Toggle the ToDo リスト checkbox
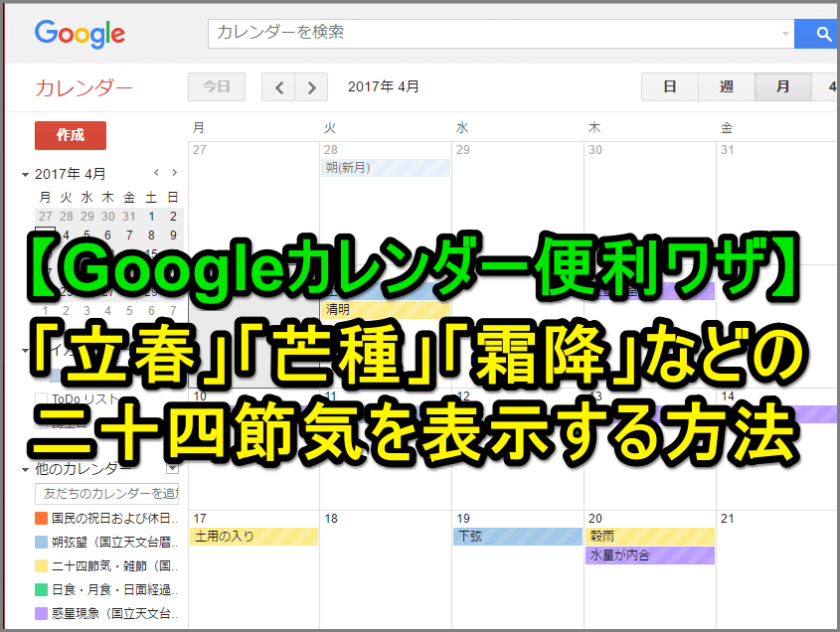This screenshot has width=840, height=632. pyautogui.click(x=41, y=399)
